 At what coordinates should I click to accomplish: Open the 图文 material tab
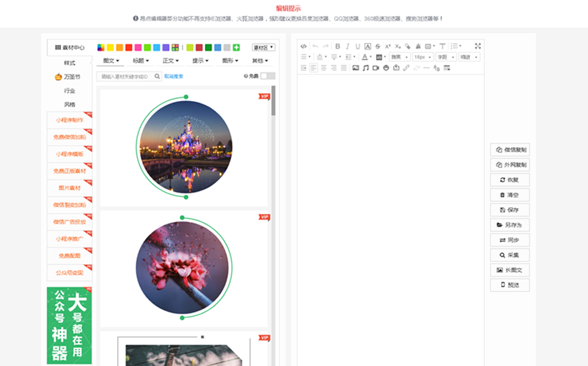pyautogui.click(x=111, y=61)
